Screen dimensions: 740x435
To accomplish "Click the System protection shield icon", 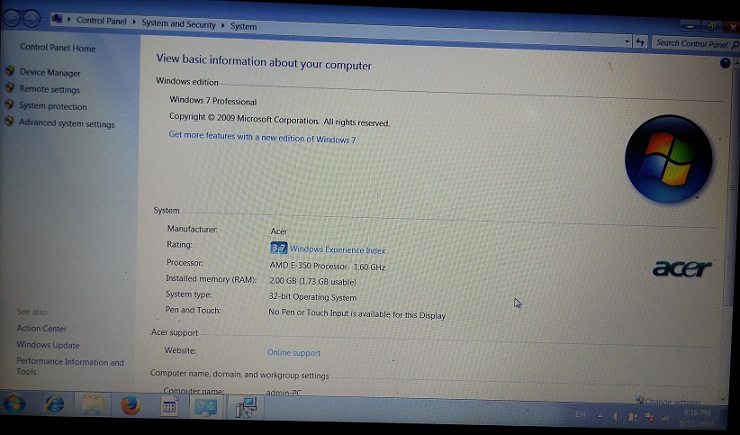I will 9,104.
